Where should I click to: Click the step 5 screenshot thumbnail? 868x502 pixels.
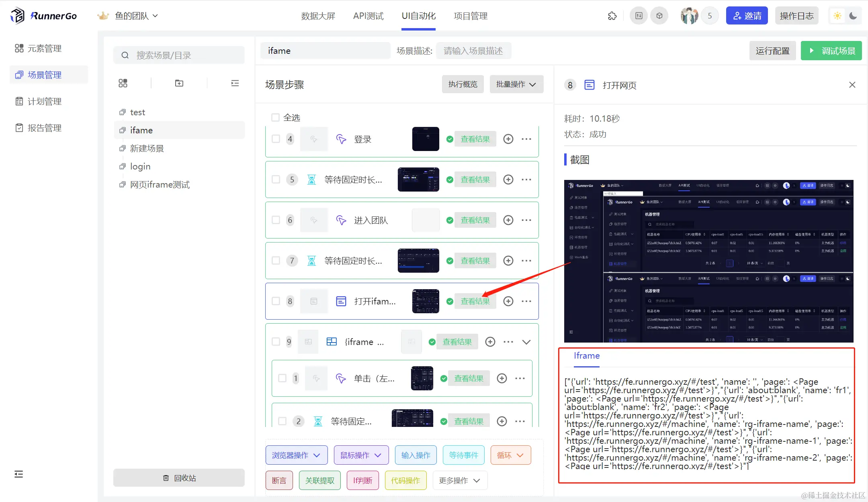coord(418,180)
